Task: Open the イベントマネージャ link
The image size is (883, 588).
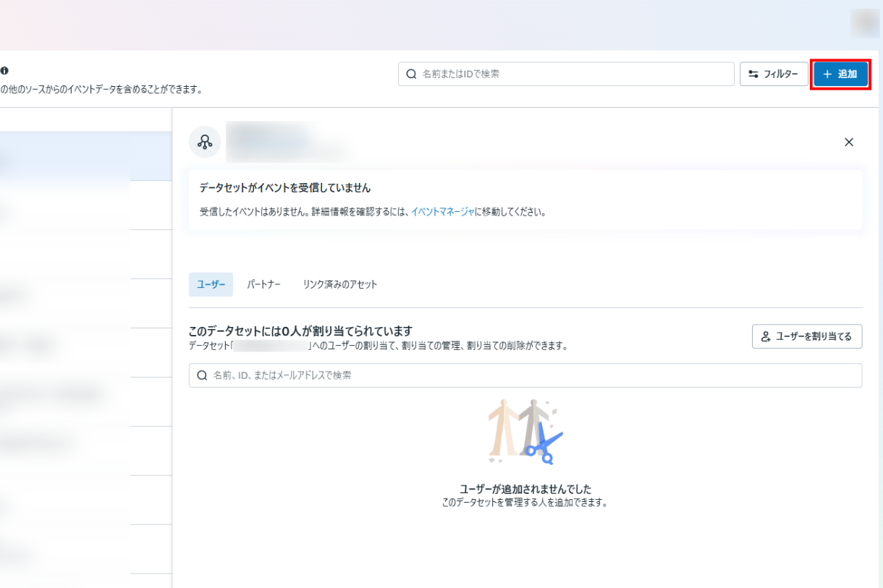Action: (x=442, y=212)
